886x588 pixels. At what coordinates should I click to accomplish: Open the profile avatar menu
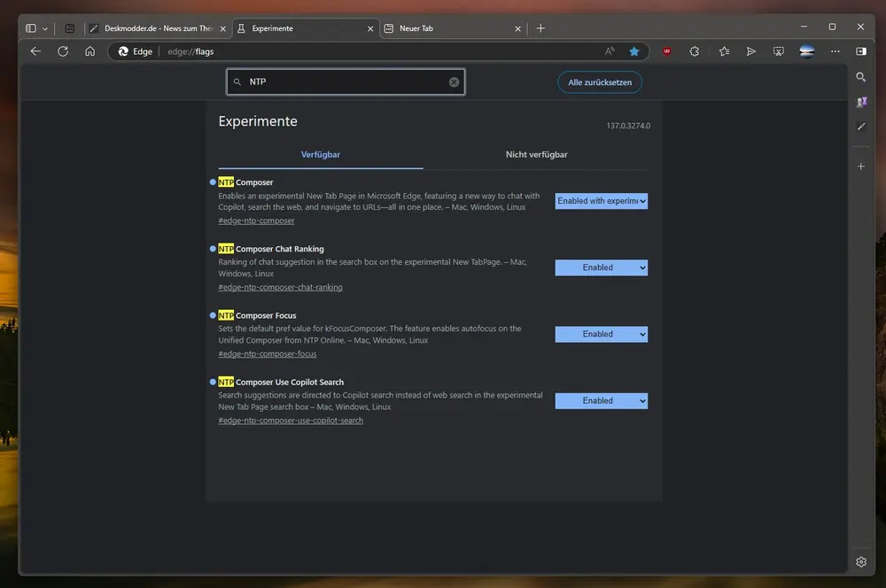coord(807,51)
